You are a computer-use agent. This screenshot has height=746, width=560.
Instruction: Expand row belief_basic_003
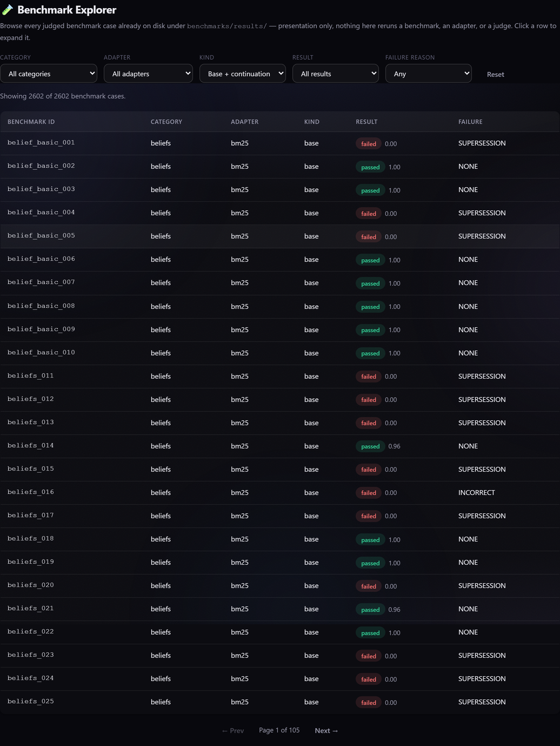(x=280, y=190)
